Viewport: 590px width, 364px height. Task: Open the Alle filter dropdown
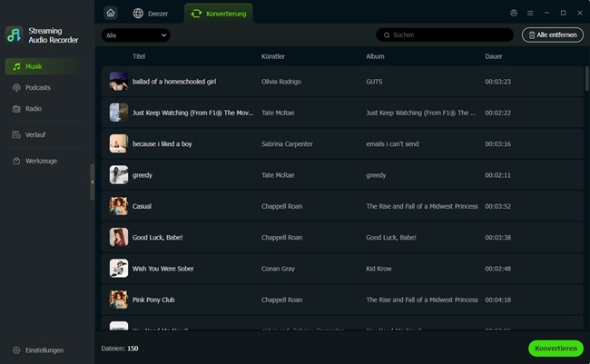(136, 35)
